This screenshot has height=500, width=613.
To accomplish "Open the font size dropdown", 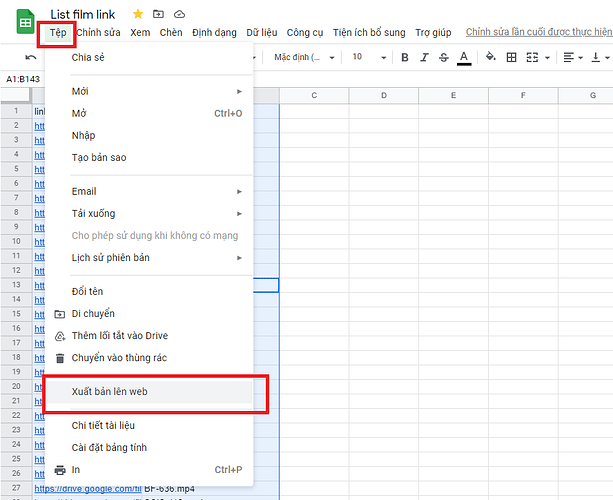I will (367, 57).
